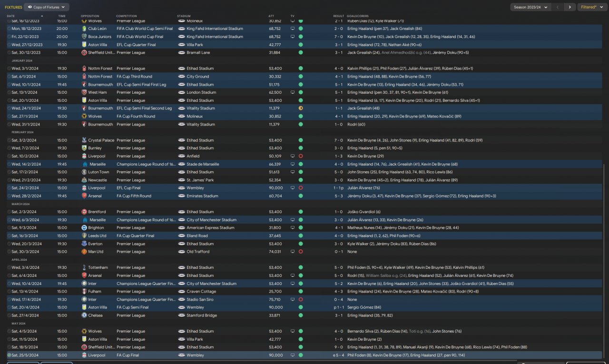Click the TV icon on the West Ham row
The height and width of the screenshot is (364, 609).
click(x=293, y=92)
